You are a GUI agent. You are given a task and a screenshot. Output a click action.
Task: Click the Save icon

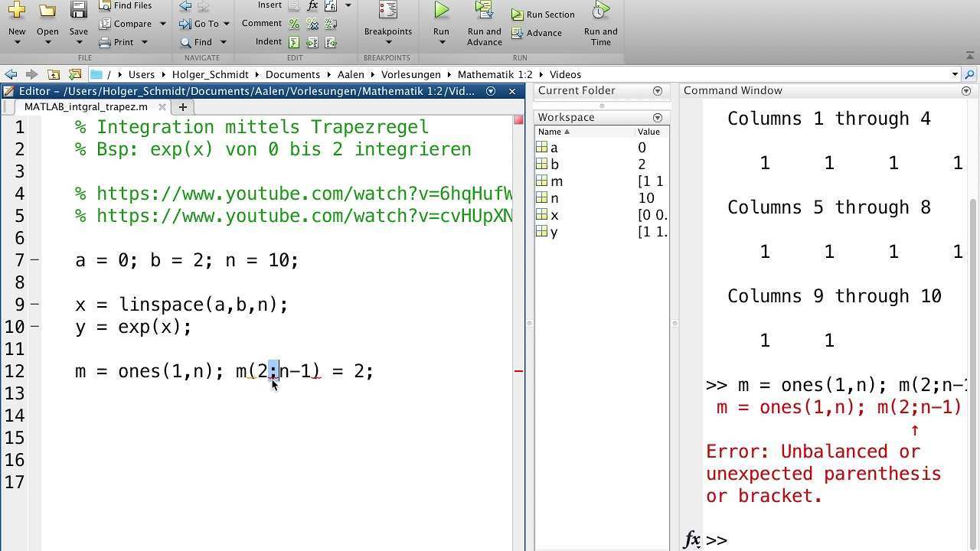[78, 11]
